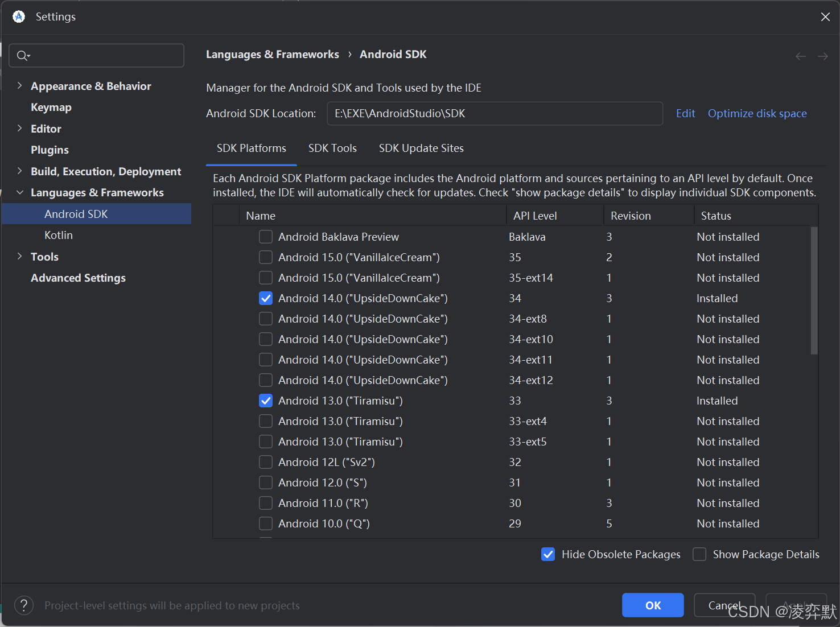The image size is (840, 627).
Task: Check the Android Baklava Preview checkbox
Action: 266,237
